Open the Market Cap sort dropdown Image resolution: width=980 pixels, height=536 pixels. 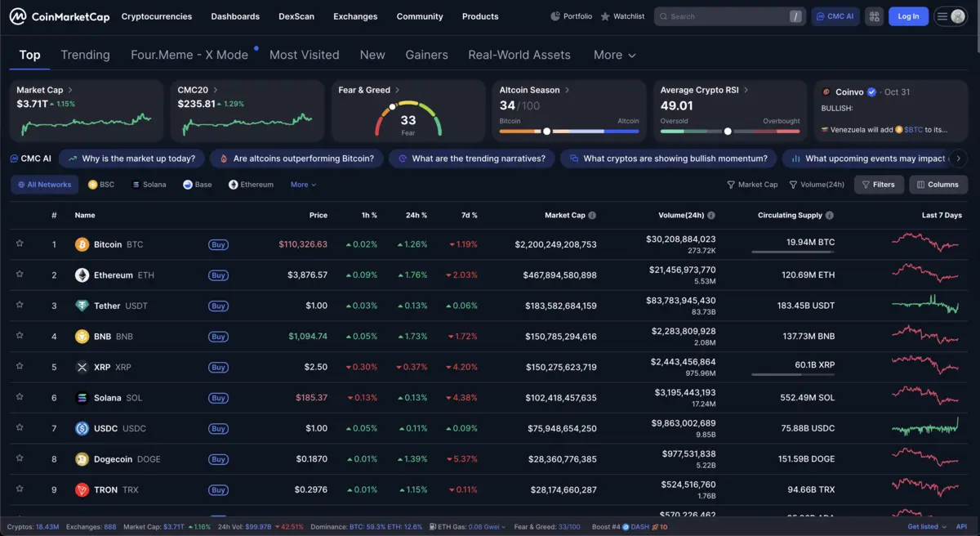[751, 184]
